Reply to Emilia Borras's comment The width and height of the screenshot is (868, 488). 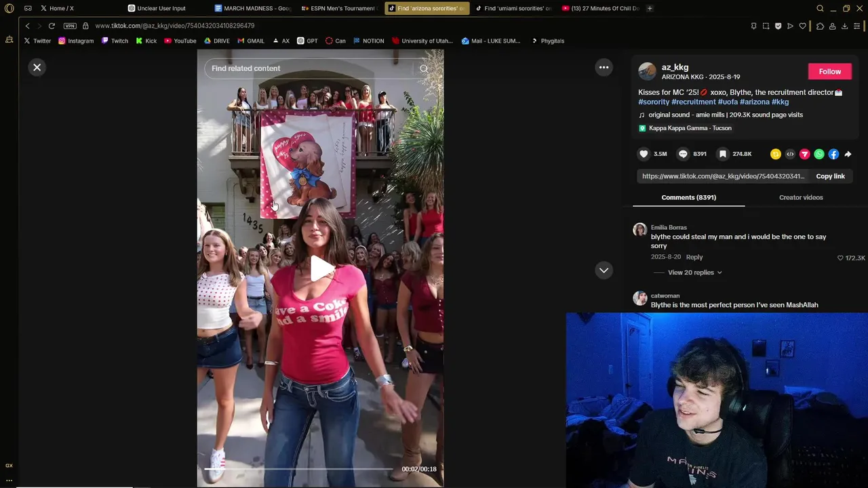pos(694,257)
